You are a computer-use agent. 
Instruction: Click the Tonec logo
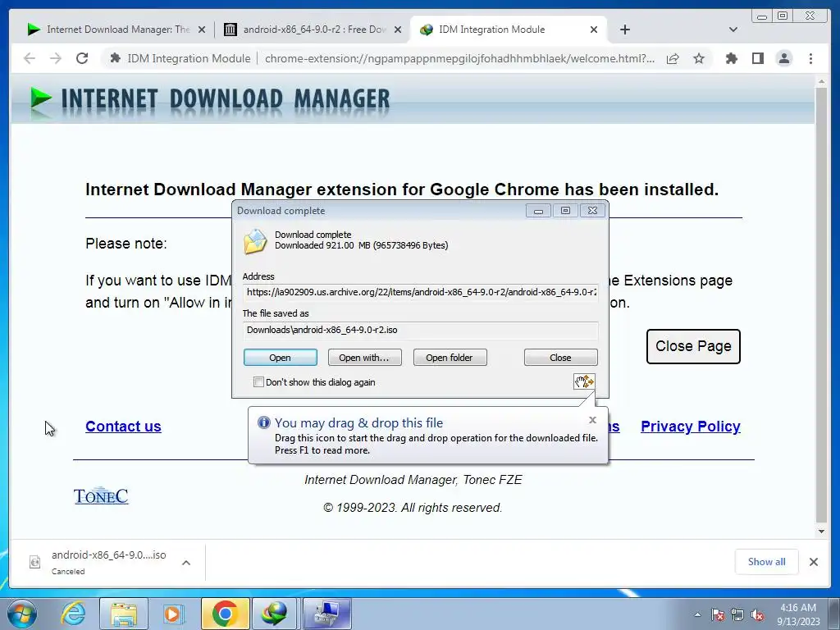tap(101, 496)
